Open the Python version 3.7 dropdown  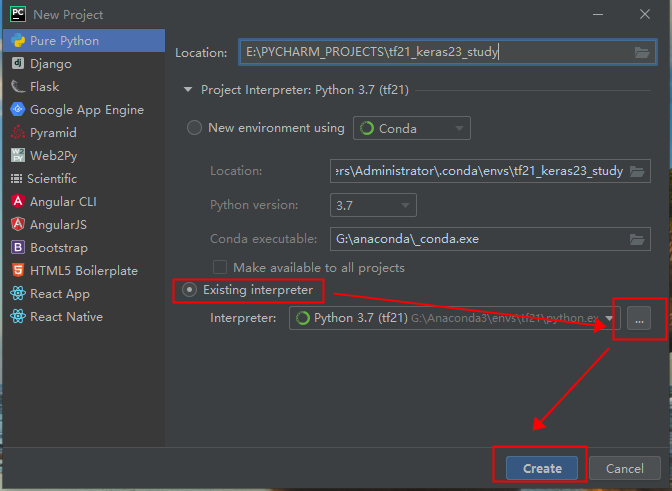pos(373,205)
